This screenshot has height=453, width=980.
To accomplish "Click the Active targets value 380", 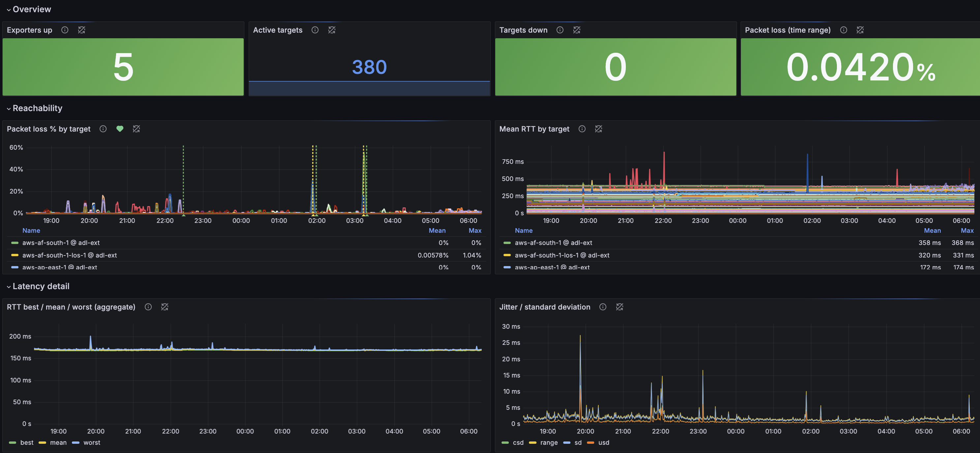I will [369, 67].
